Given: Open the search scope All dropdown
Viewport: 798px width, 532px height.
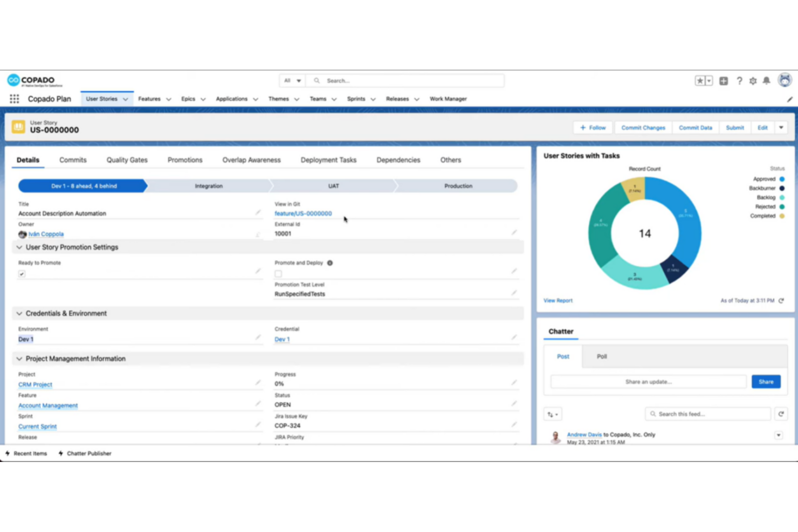Looking at the screenshot, I should tap(293, 81).
